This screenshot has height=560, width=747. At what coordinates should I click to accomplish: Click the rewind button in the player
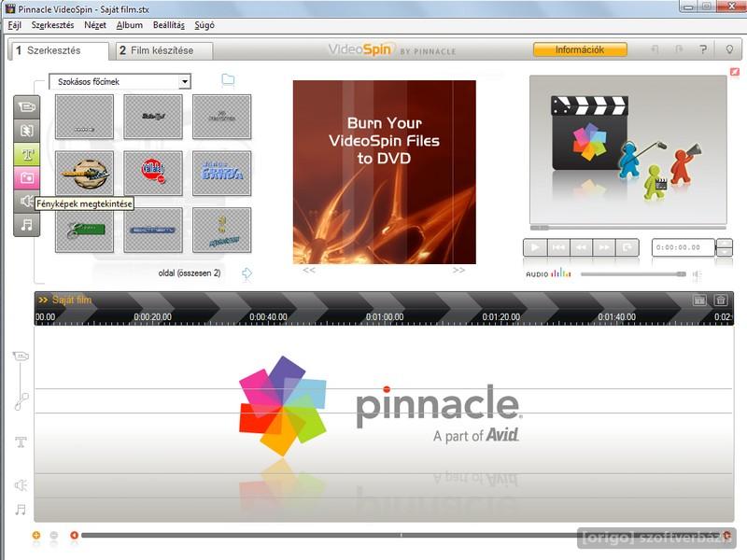[x=581, y=247]
